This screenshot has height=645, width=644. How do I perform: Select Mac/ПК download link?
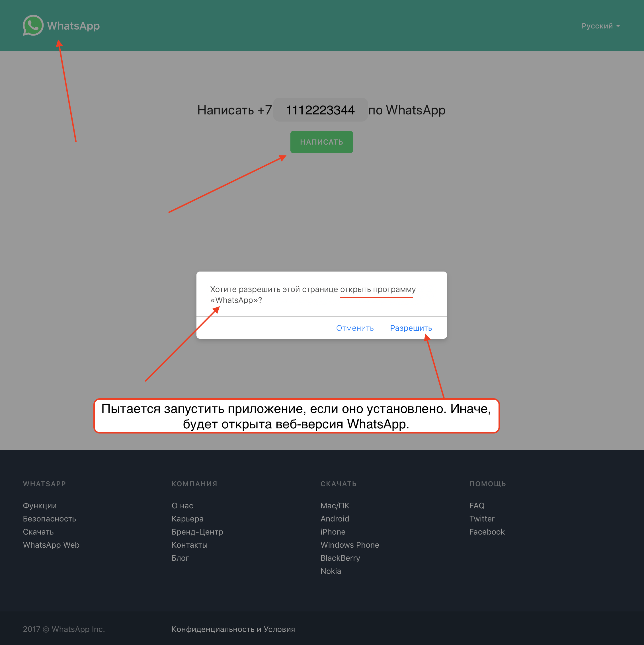click(335, 506)
